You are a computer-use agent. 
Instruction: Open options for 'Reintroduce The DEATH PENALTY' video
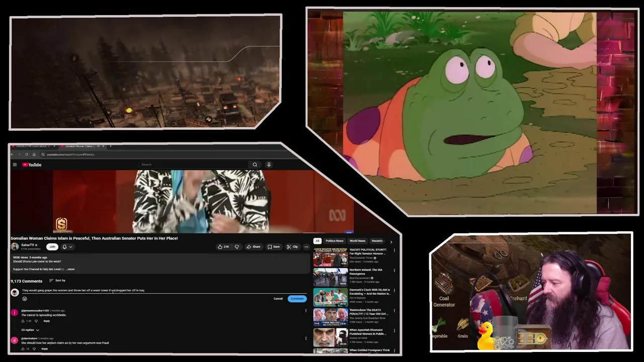394,311
